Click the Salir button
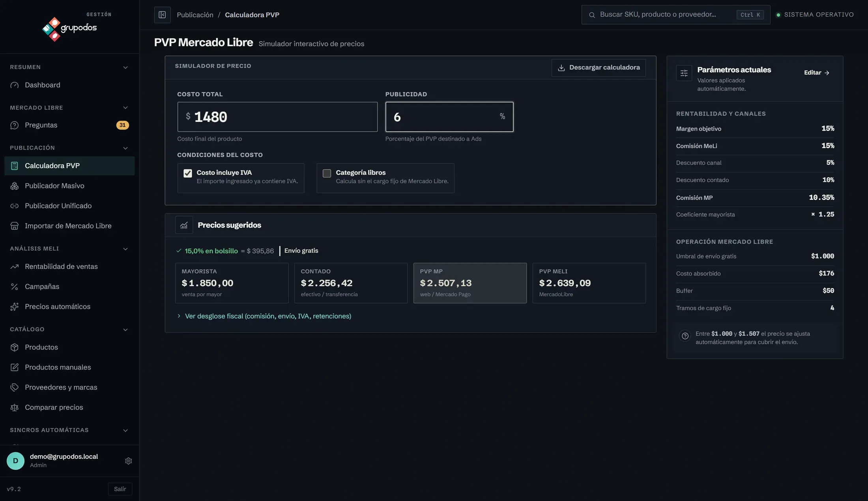The height and width of the screenshot is (501, 868). [x=120, y=489]
